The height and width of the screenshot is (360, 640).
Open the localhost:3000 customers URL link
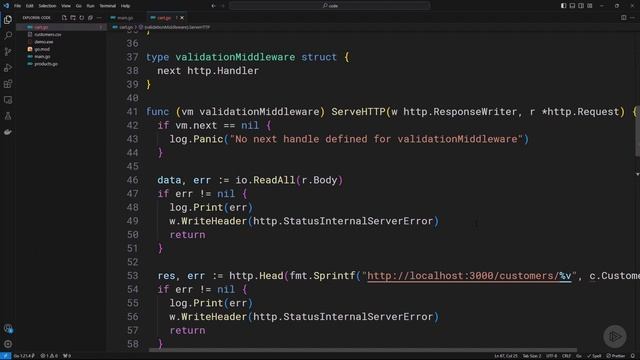[469, 276]
